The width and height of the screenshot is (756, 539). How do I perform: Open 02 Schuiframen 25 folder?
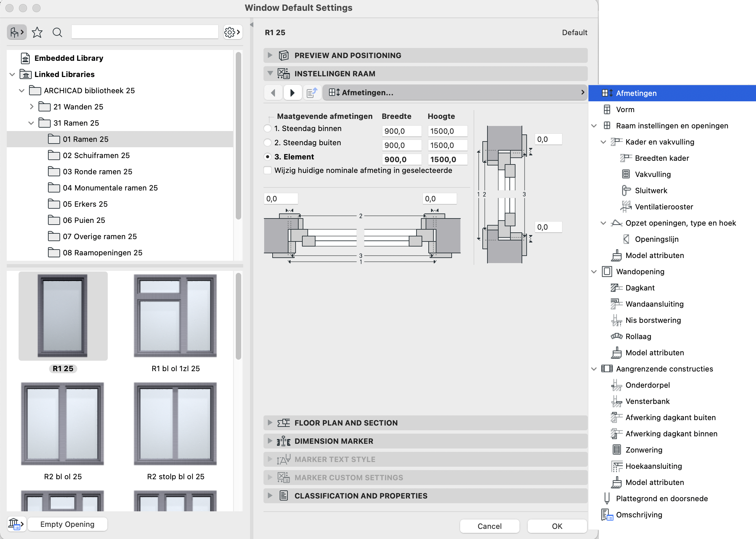click(96, 155)
